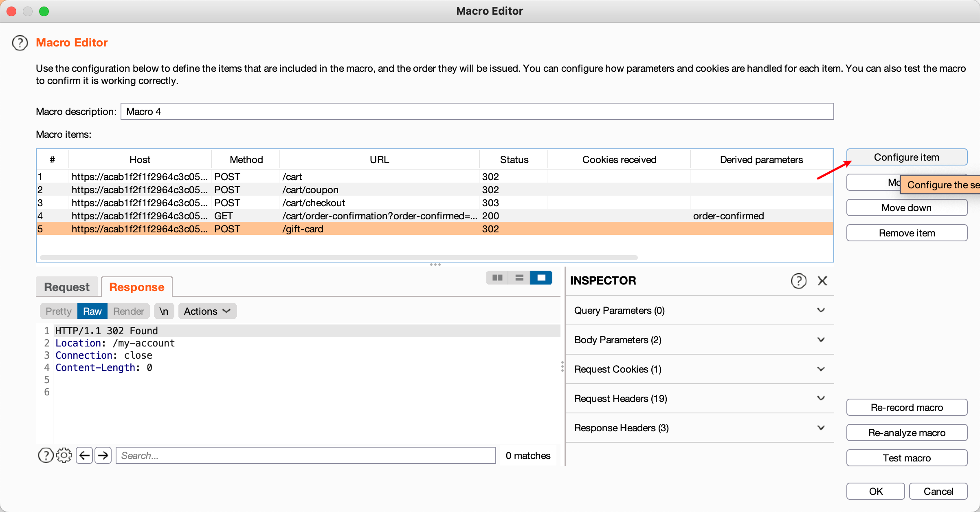Image resolution: width=980 pixels, height=512 pixels.
Task: Click the Configure item button
Action: (906, 157)
